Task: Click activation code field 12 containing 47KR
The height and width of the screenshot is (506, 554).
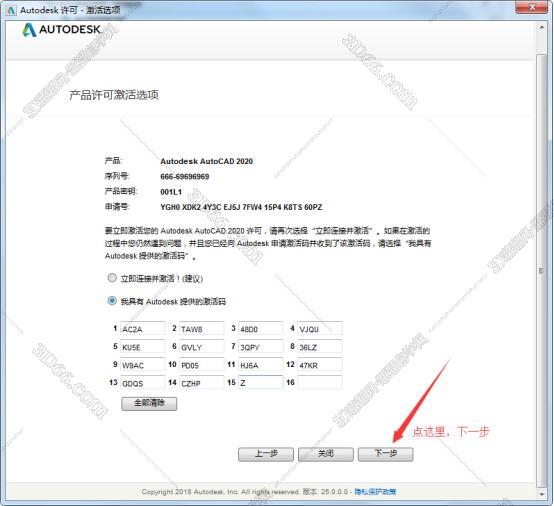Action: 320,365
